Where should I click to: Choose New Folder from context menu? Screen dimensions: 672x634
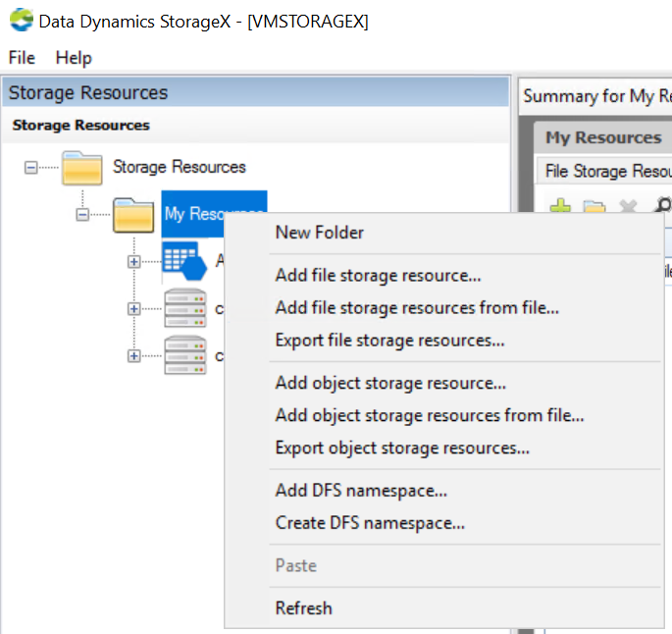(x=444, y=233)
